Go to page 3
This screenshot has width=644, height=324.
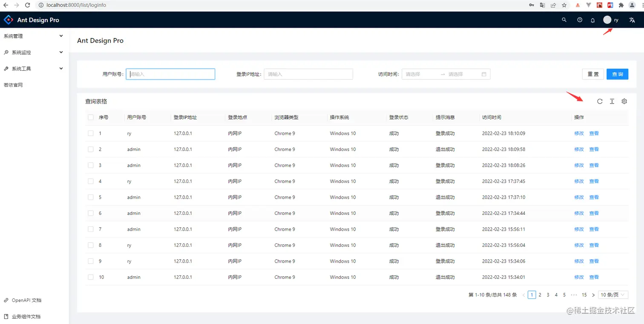point(548,295)
